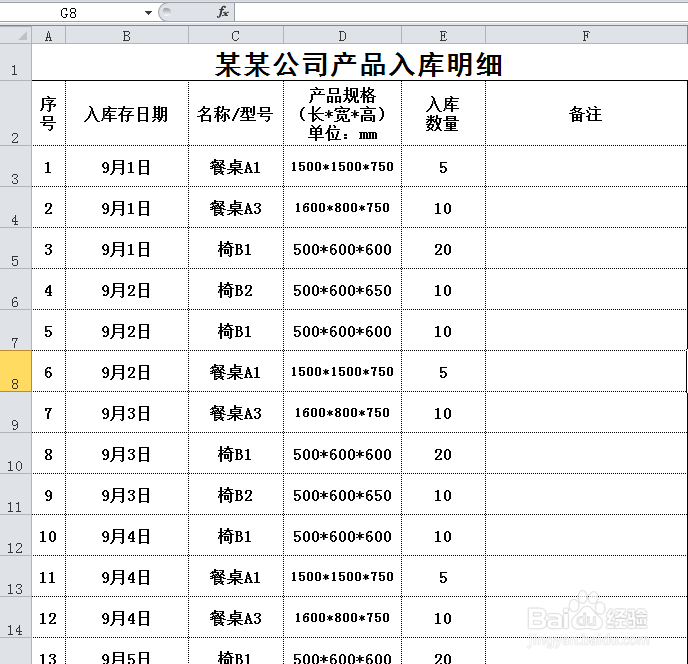Select row 2 header
The width and height of the screenshot is (688, 664).
[15, 113]
